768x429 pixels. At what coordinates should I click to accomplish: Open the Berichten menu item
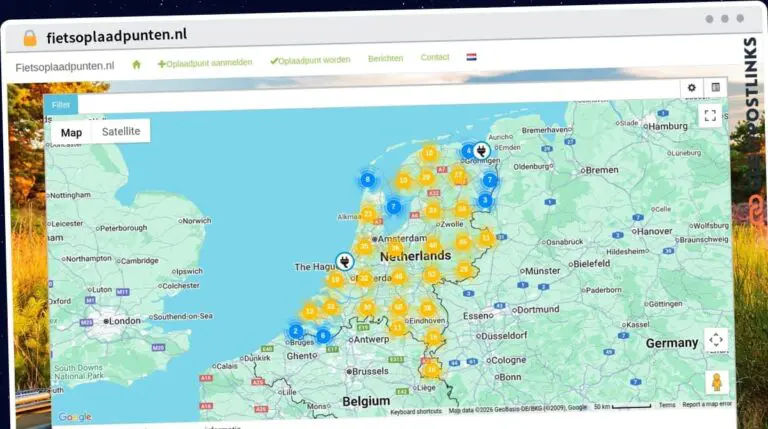pyautogui.click(x=385, y=58)
